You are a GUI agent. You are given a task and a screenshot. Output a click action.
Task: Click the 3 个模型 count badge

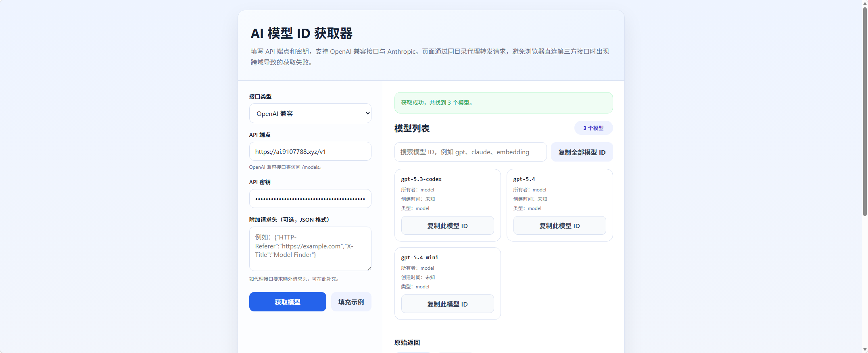click(x=593, y=128)
